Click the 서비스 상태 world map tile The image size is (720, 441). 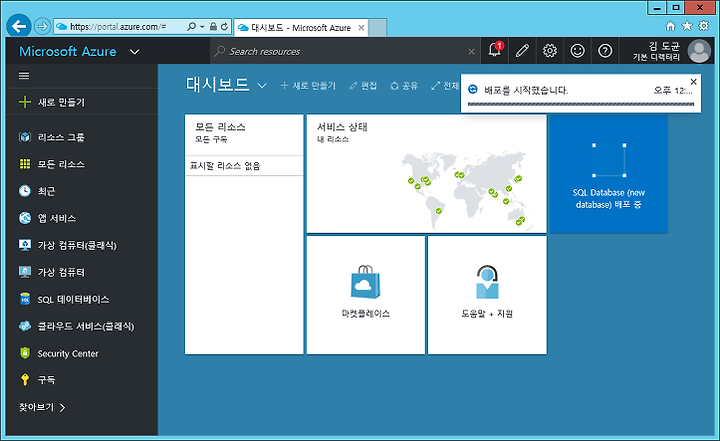(x=427, y=174)
